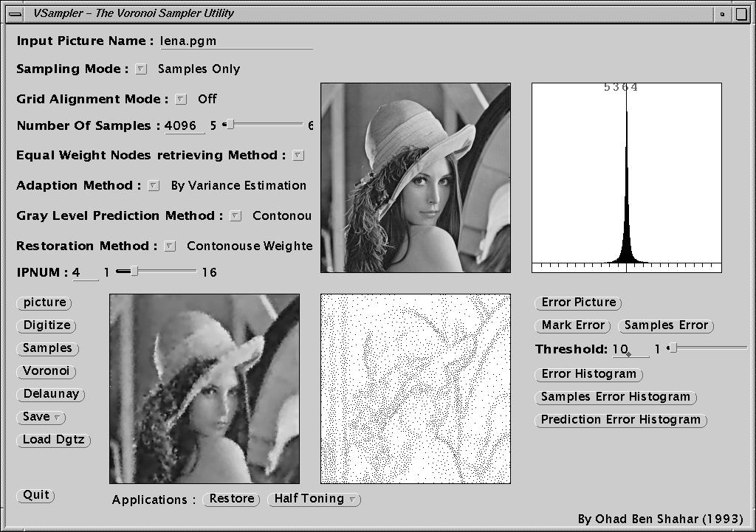The image size is (756, 532).
Task: Click the Restore application button
Action: (x=231, y=499)
